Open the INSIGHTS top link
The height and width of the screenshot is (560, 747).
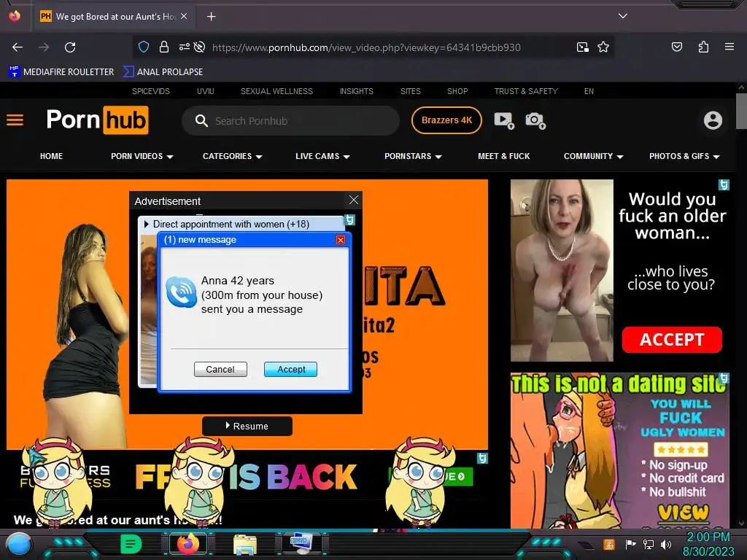[356, 91]
